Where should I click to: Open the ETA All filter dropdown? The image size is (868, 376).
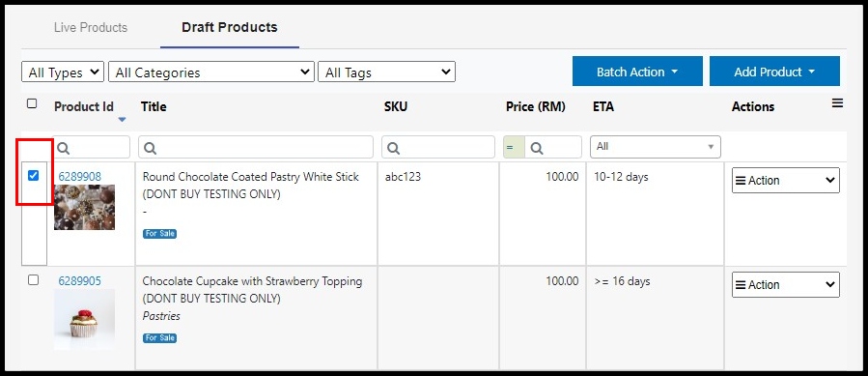pos(656,147)
